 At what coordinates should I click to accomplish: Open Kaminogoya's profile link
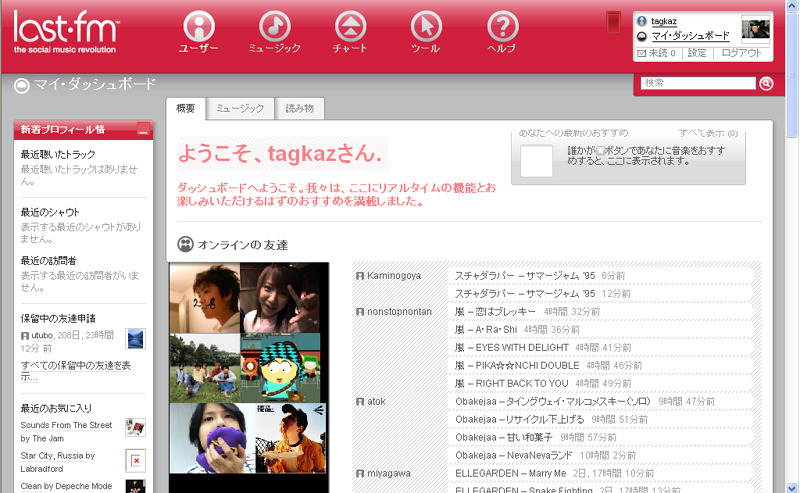point(393,276)
